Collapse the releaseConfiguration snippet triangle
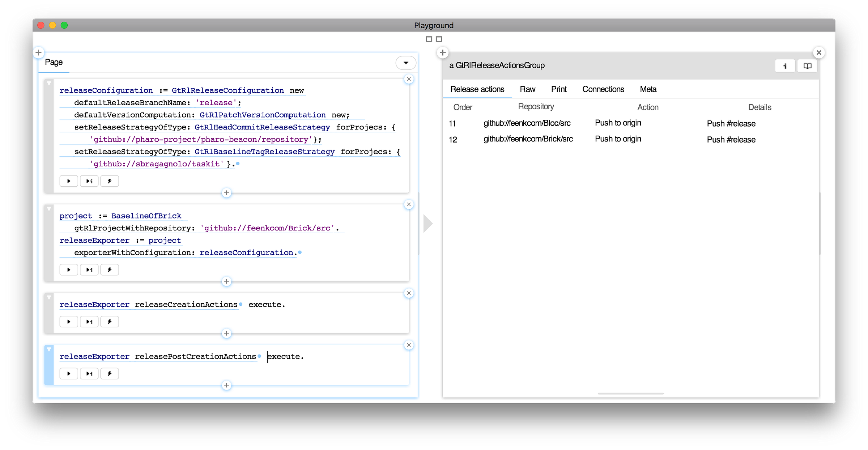The image size is (868, 450). (x=49, y=84)
